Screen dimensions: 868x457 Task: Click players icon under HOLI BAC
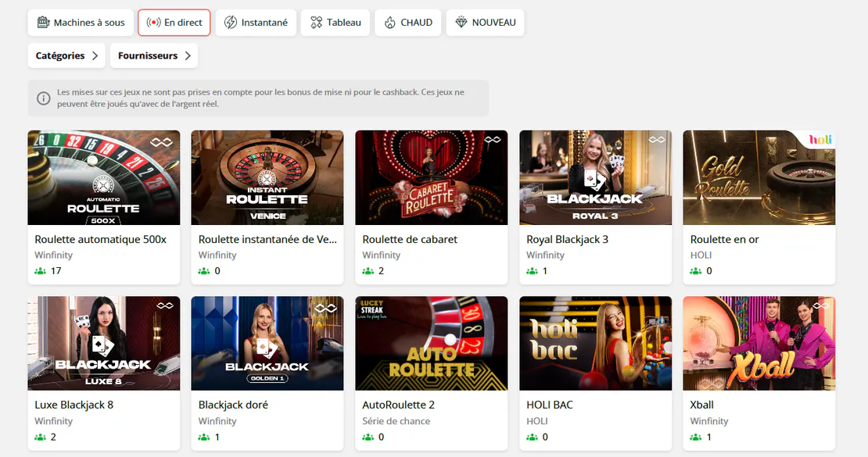click(x=532, y=437)
